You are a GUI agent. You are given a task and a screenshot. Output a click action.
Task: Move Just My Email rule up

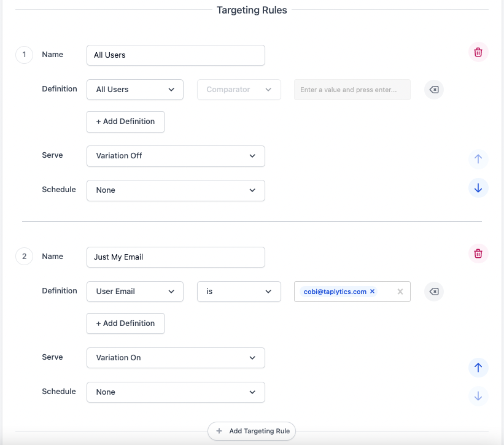pyautogui.click(x=478, y=368)
